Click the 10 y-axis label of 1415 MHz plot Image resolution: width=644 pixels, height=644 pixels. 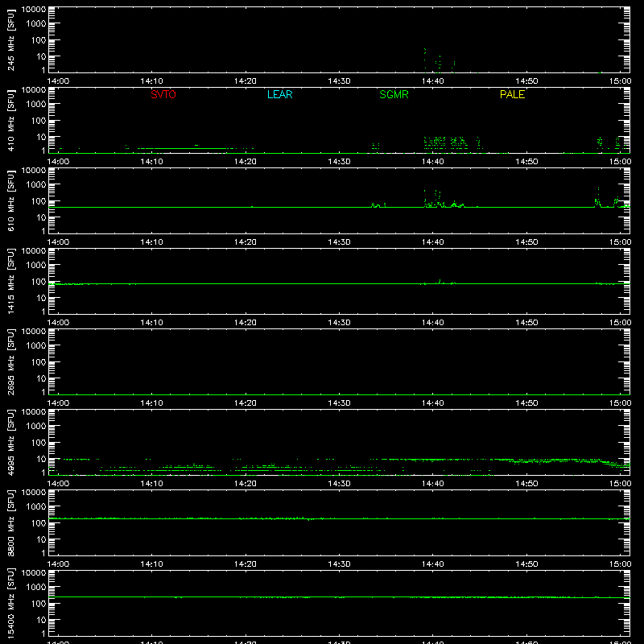click(x=42, y=298)
